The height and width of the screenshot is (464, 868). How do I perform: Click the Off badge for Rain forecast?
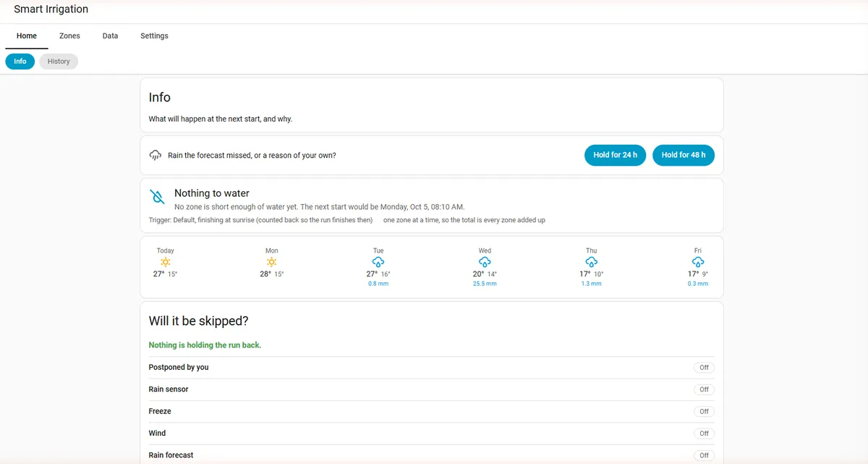pos(704,455)
